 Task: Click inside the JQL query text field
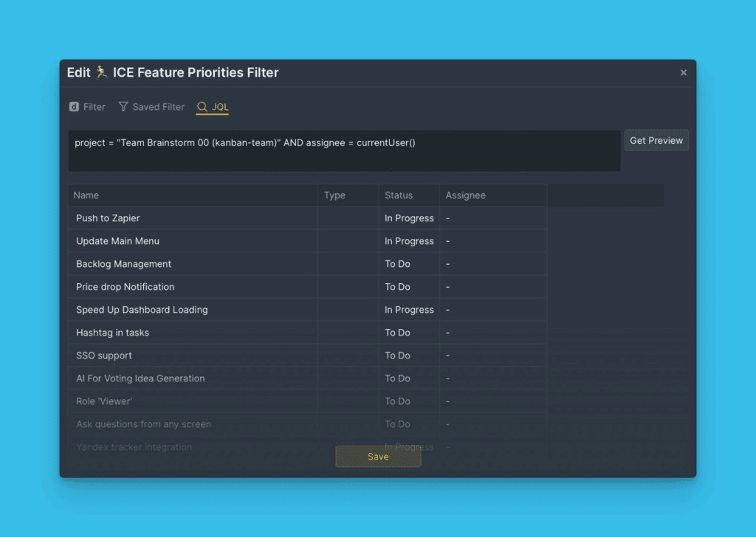point(343,151)
